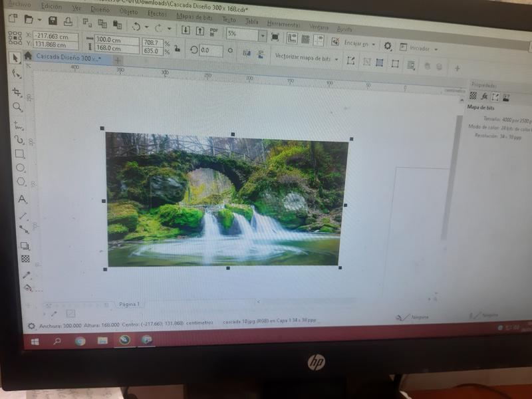Select the Crop tool
The image size is (532, 399).
coord(17,91)
